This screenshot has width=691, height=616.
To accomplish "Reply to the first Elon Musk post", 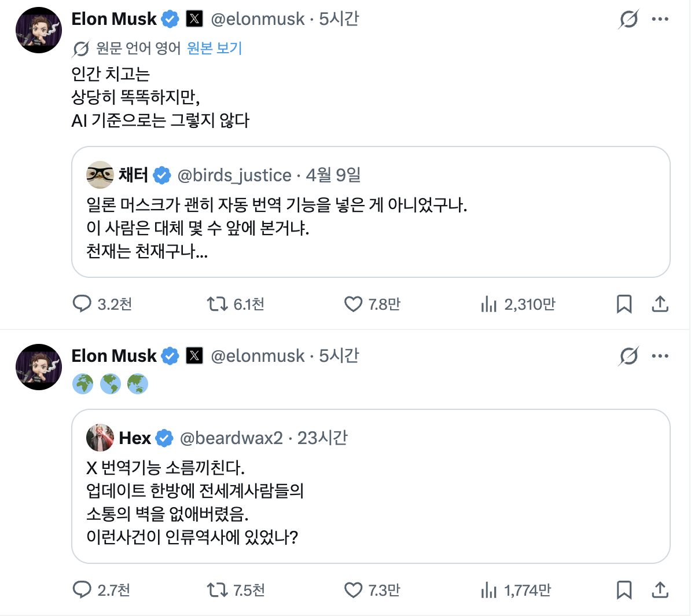I will pos(82,304).
